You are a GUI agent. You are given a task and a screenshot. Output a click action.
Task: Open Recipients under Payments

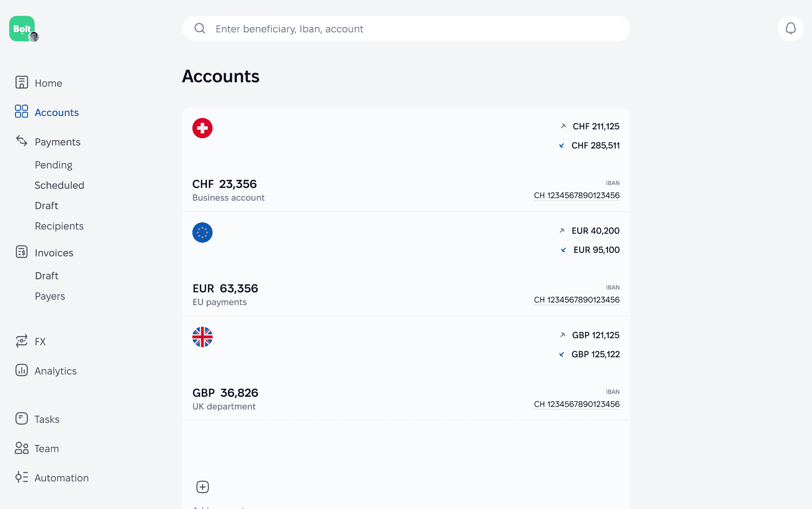click(x=59, y=226)
